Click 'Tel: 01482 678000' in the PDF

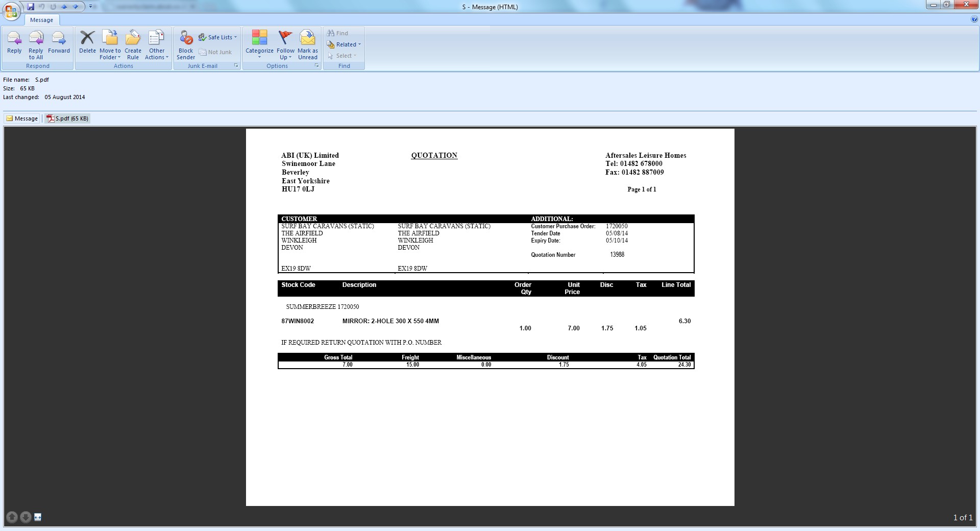(634, 164)
